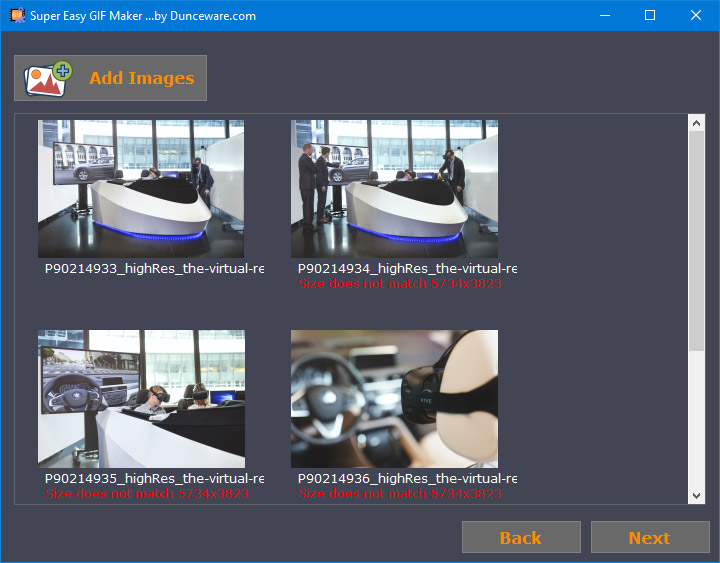
Task: Click size mismatch warning under P90214934
Action: pos(399,284)
